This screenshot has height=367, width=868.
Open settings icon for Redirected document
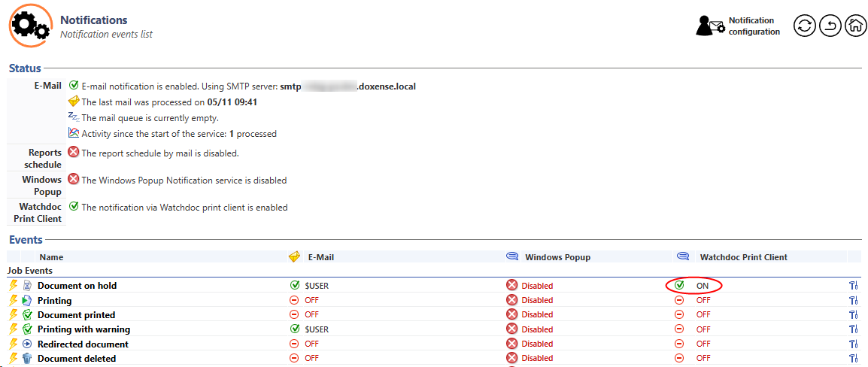click(x=853, y=344)
